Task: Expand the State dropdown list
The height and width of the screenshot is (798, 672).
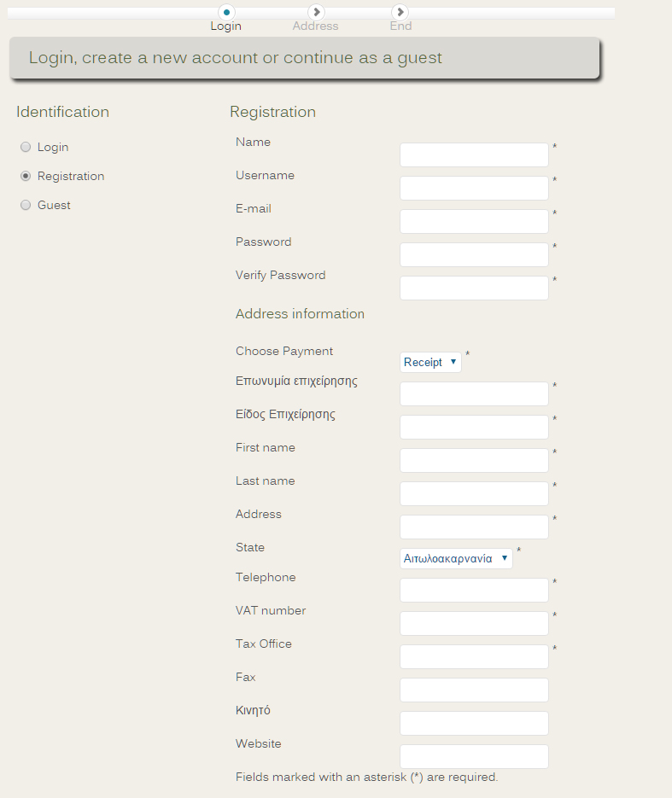Action: pyautogui.click(x=456, y=559)
